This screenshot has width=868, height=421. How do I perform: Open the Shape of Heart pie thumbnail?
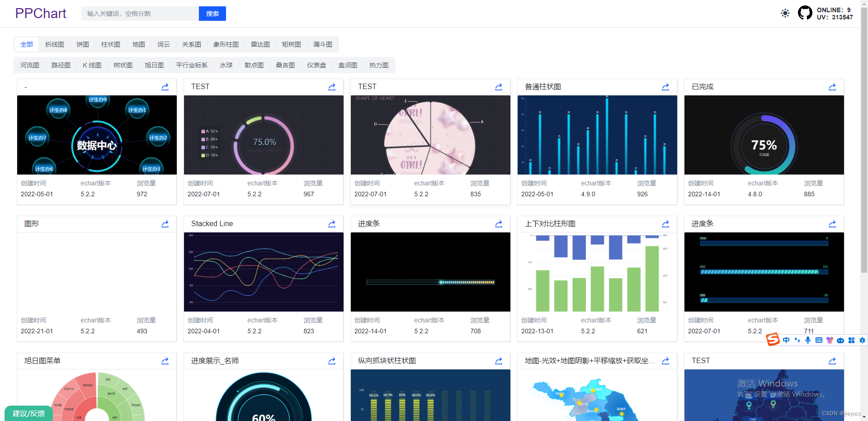(430, 135)
